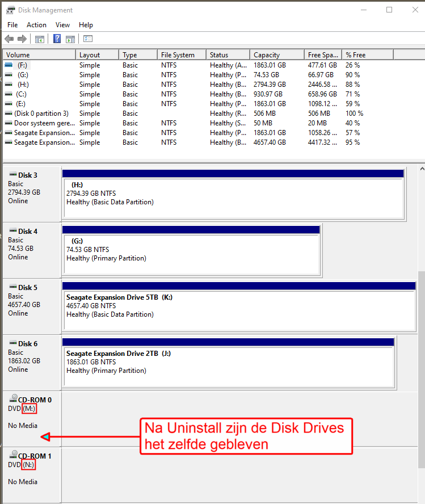Click the Forward arrow toolbar icon
425x504 pixels.
coord(22,39)
